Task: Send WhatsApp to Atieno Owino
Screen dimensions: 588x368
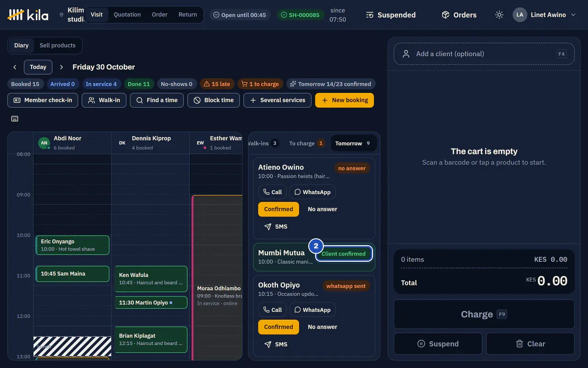Action: [312, 192]
